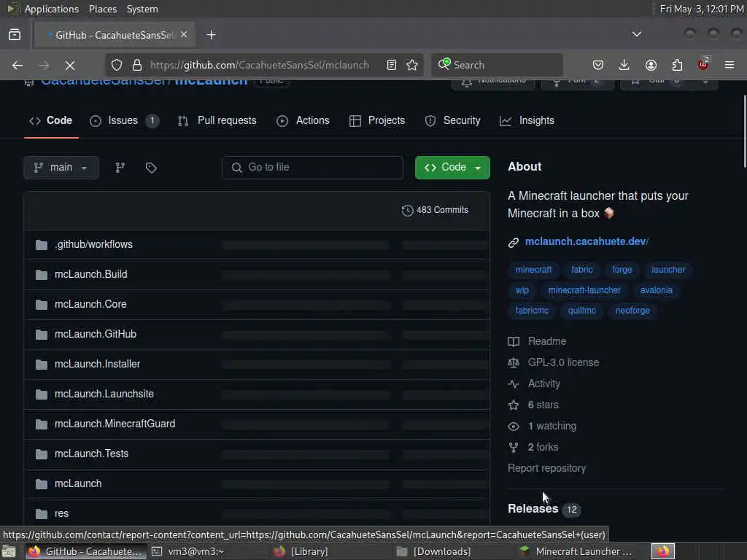Image resolution: width=747 pixels, height=560 pixels.
Task: Close the GitHub tab
Action: click(184, 35)
